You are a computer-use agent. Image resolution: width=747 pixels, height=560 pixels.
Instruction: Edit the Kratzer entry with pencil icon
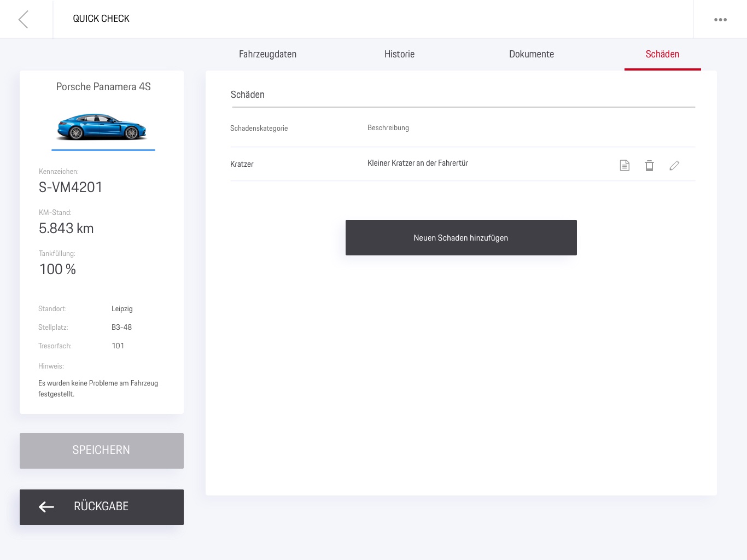(674, 165)
